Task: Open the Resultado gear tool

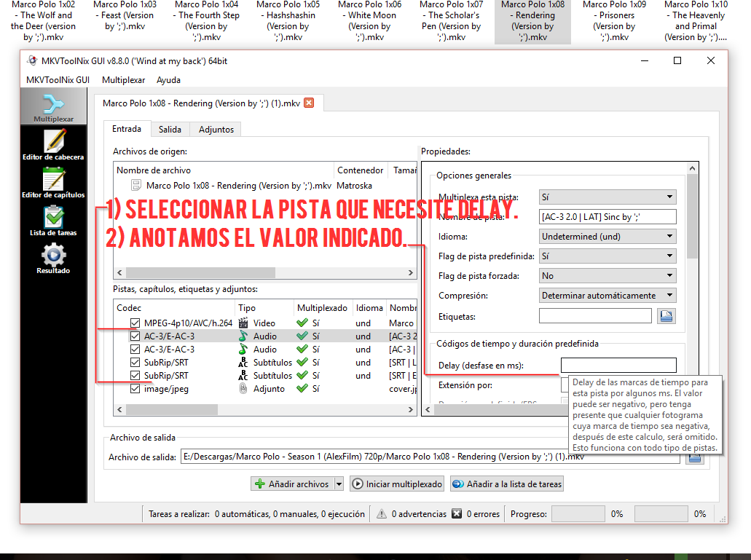Action: [53, 259]
